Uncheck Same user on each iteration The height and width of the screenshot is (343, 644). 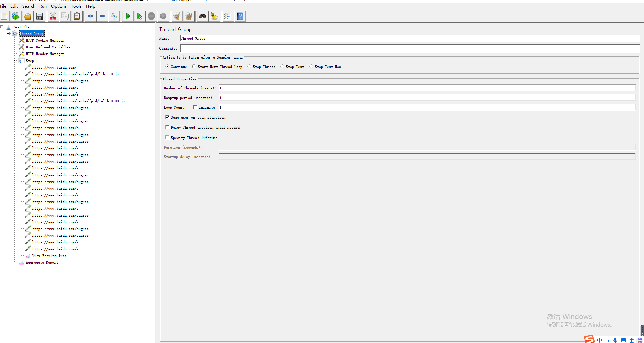point(167,117)
